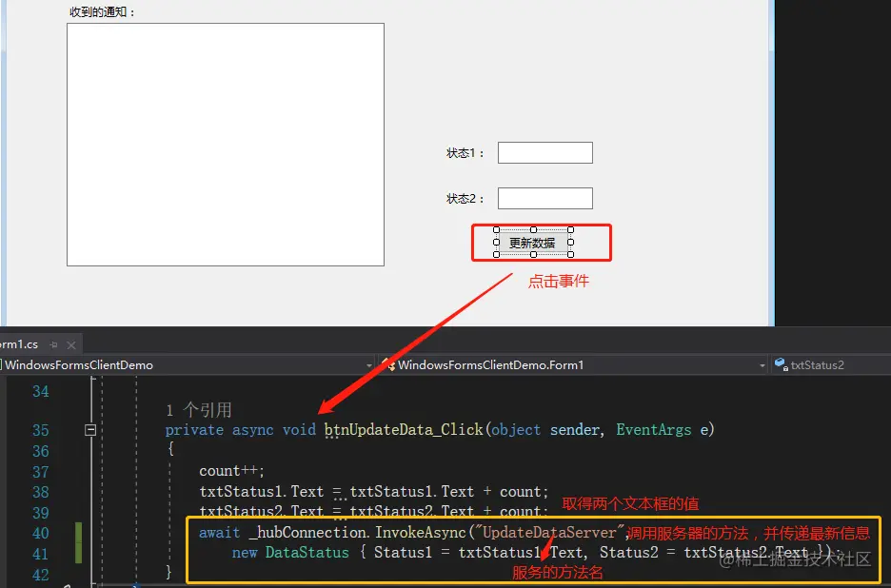Screen dimensions: 891x588
Task: Click line number 40 in the gutter
Action: (40, 533)
